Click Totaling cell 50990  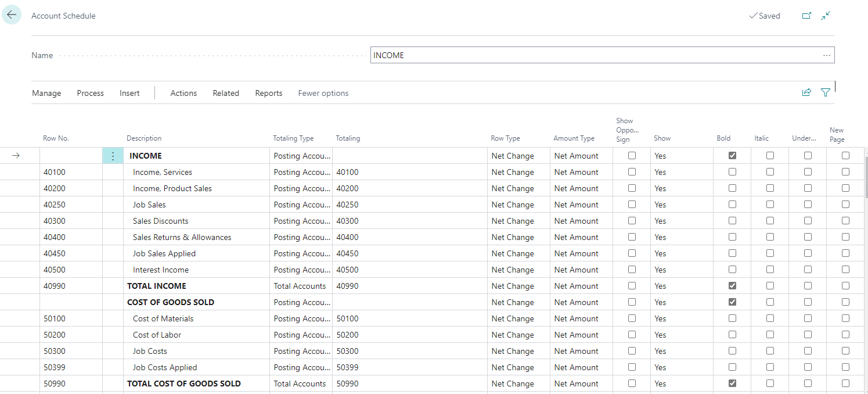(x=410, y=384)
